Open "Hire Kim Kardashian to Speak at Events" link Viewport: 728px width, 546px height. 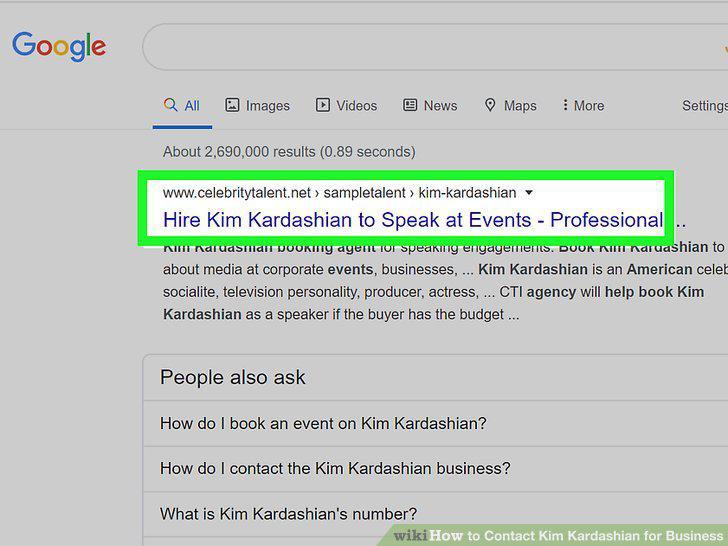click(413, 220)
